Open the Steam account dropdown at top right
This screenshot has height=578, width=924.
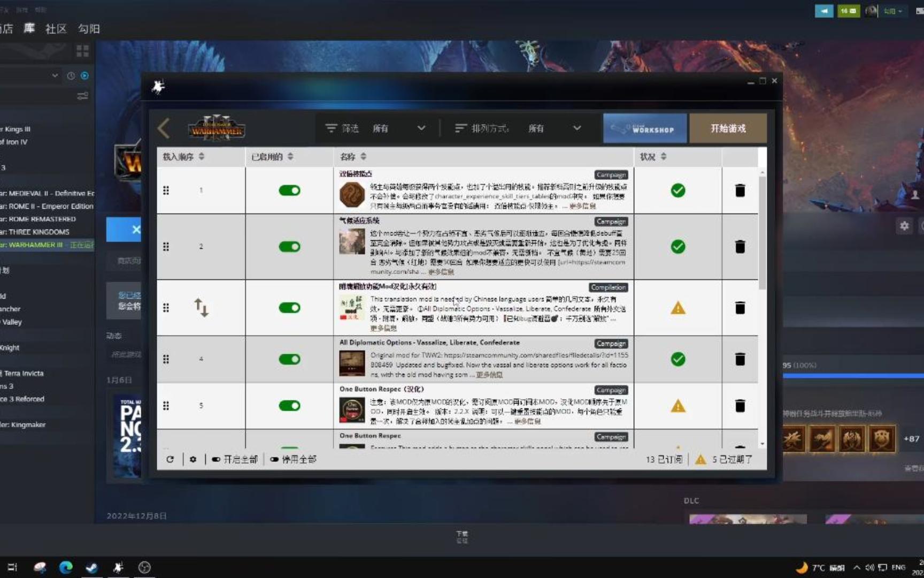click(892, 11)
